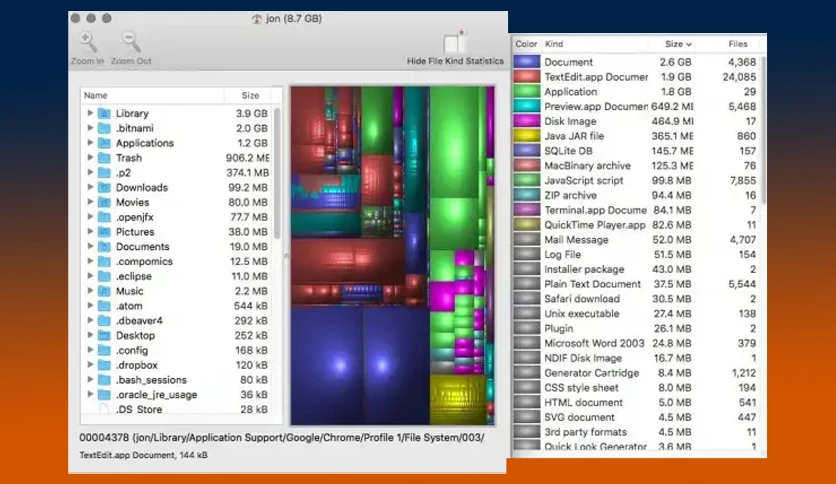Viewport: 836px width, 484px height.
Task: Expand the Applications folder
Action: pyautogui.click(x=90, y=143)
